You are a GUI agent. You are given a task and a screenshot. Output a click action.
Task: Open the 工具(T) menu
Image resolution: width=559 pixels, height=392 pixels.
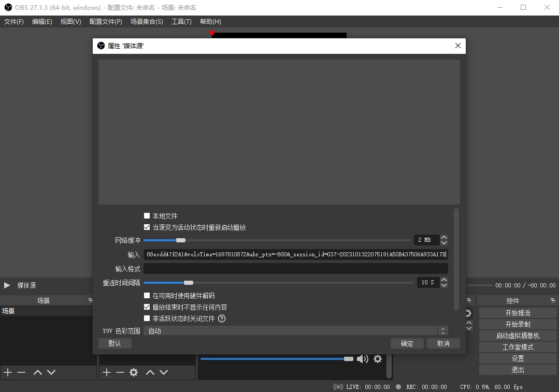(181, 22)
